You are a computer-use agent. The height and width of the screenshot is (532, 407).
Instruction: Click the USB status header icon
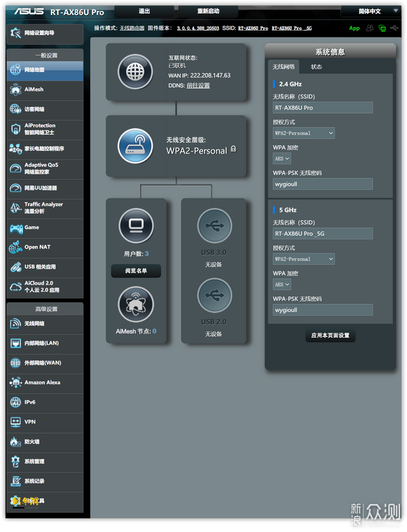pyautogui.click(x=394, y=28)
